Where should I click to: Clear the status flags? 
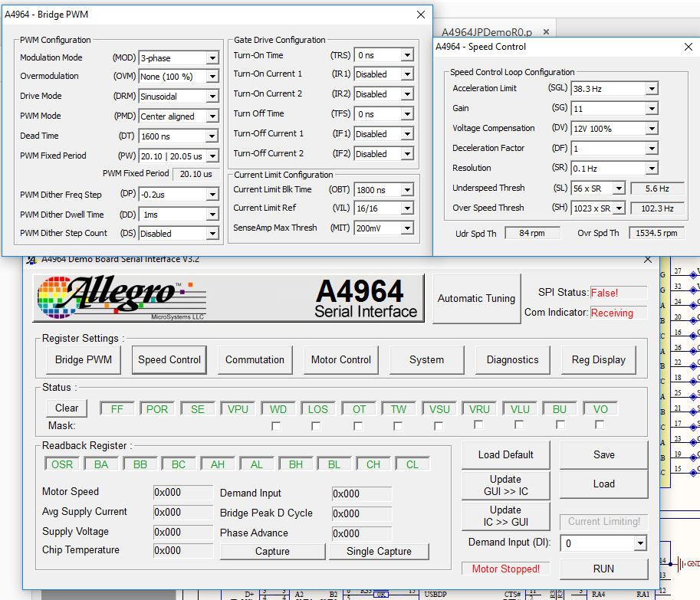point(67,408)
